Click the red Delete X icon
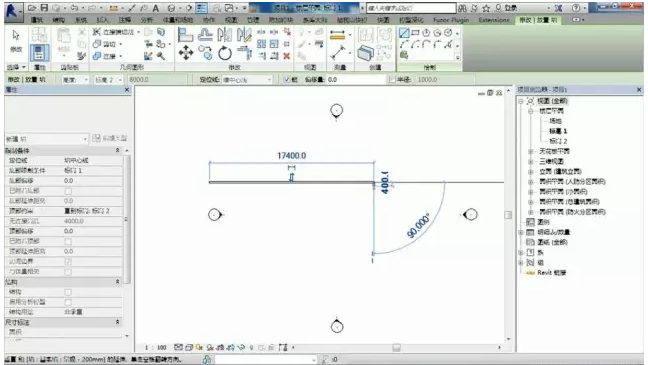Image resolution: width=648 pixels, height=365 pixels. 286,55
